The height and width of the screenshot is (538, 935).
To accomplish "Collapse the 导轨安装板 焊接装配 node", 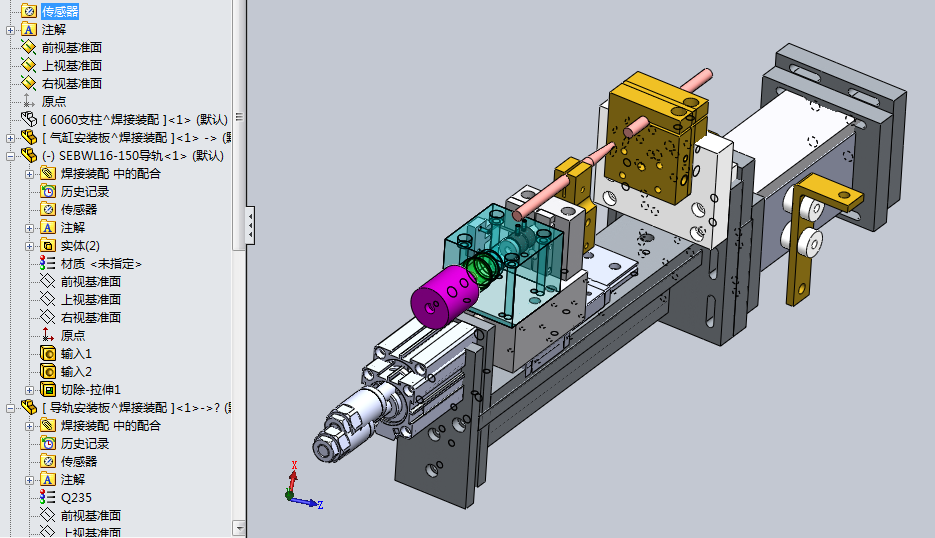I will pos(10,408).
